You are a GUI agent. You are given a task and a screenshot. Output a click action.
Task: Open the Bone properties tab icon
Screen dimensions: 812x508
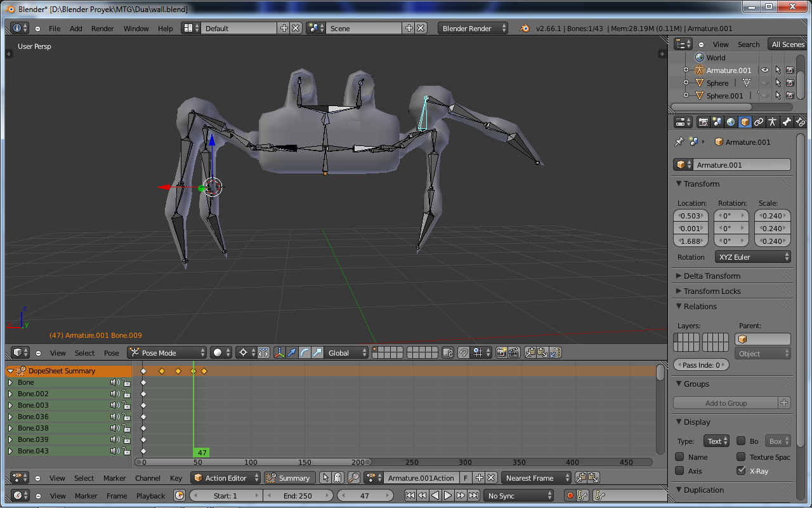coord(786,122)
